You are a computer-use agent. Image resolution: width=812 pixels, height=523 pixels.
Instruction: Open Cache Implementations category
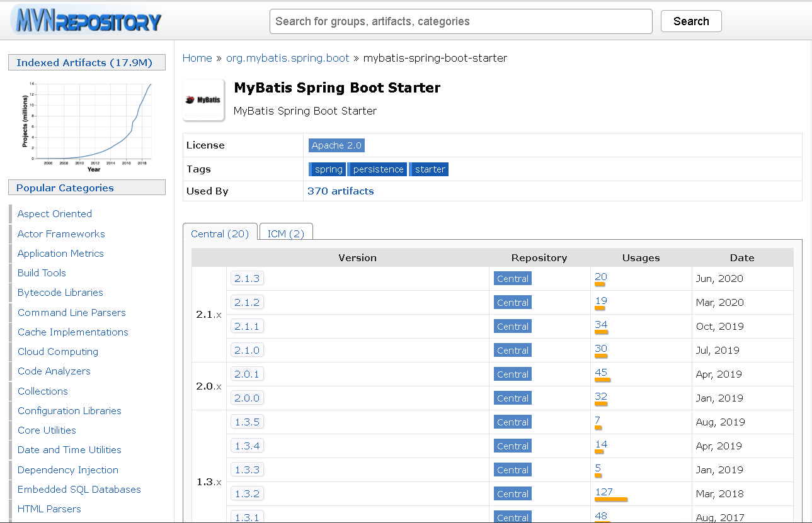point(73,332)
